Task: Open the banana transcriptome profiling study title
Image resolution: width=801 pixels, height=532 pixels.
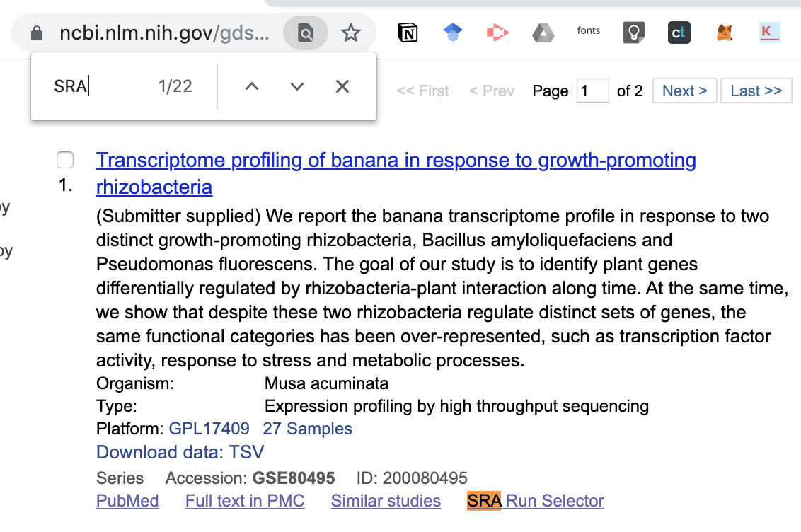Action: [x=396, y=173]
